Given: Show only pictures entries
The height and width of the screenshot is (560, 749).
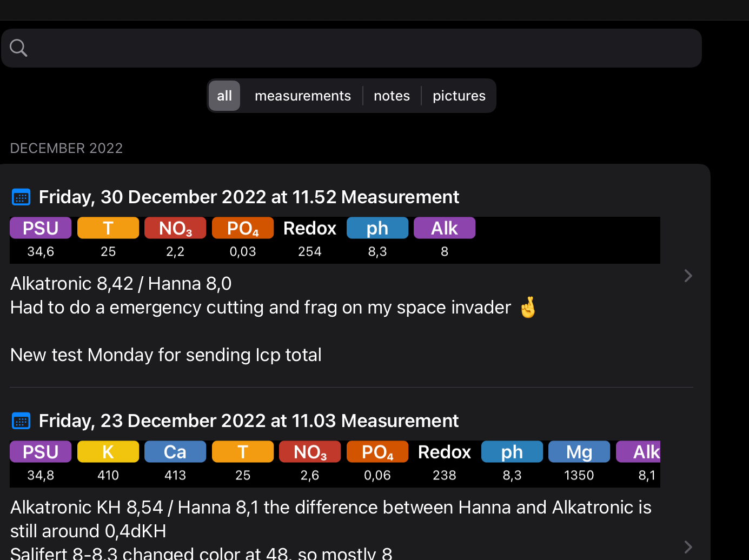Looking at the screenshot, I should tap(459, 96).
